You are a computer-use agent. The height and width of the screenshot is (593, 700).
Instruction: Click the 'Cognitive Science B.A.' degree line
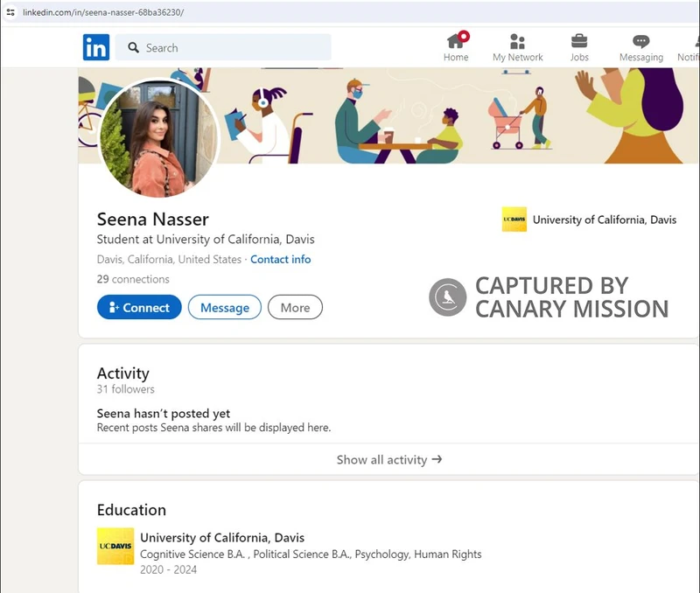click(x=311, y=555)
